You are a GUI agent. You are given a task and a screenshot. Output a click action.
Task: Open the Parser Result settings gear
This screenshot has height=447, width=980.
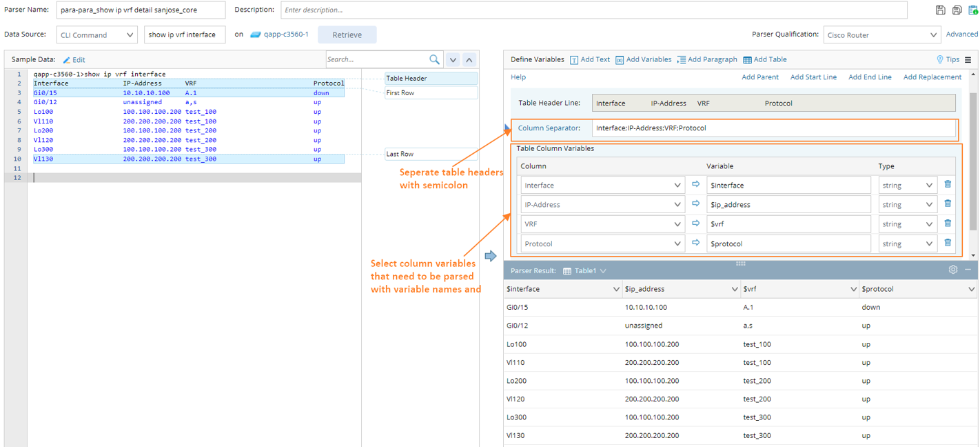[x=953, y=270]
